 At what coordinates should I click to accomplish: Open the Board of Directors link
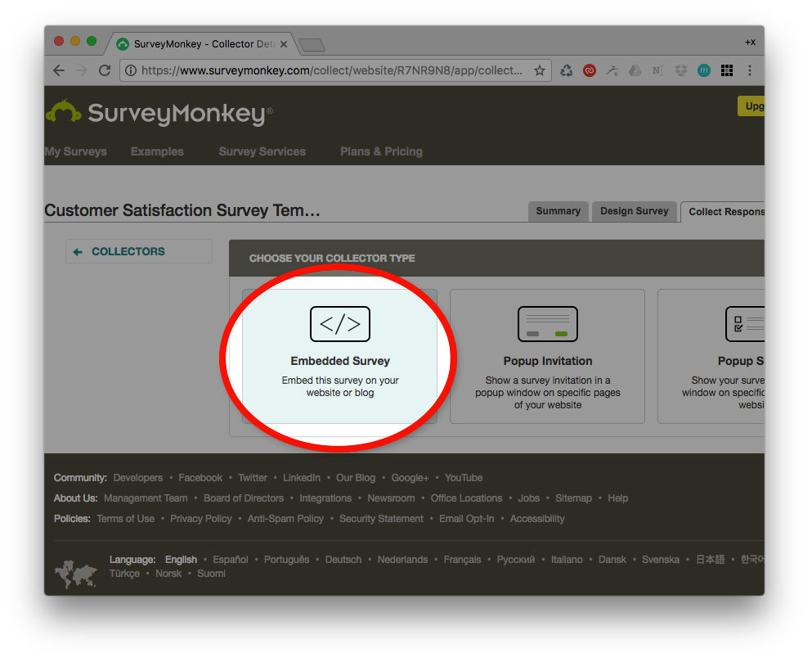click(244, 498)
